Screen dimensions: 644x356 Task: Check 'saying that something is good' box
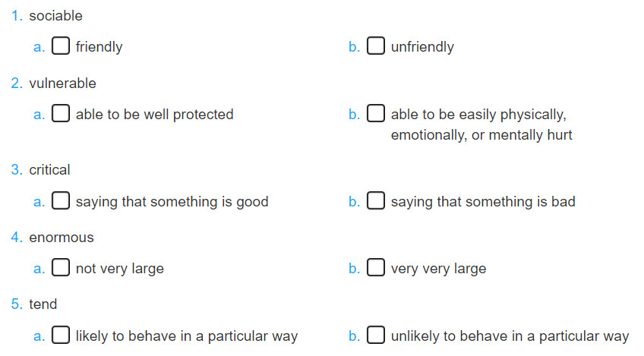61,200
